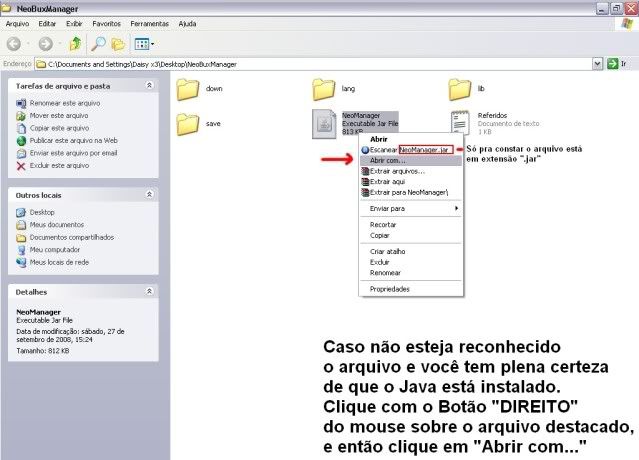Choose Criar atalho menu entry
This screenshot has width=639, height=460.
point(411,251)
